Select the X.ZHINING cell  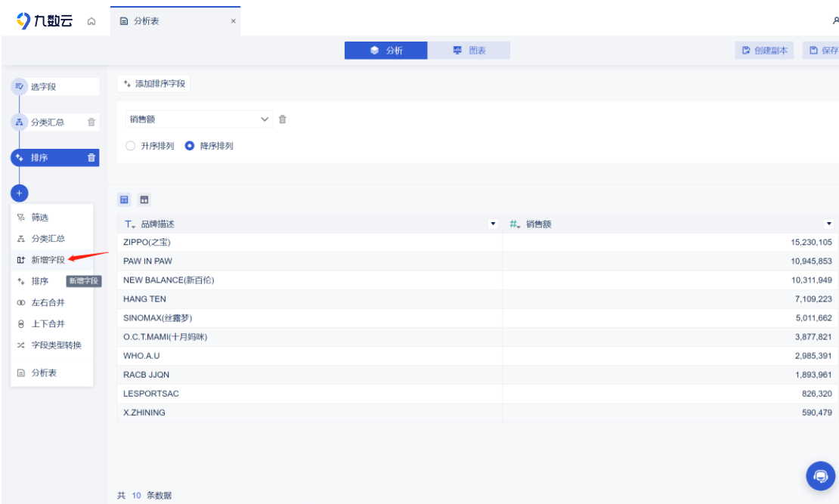pos(310,413)
